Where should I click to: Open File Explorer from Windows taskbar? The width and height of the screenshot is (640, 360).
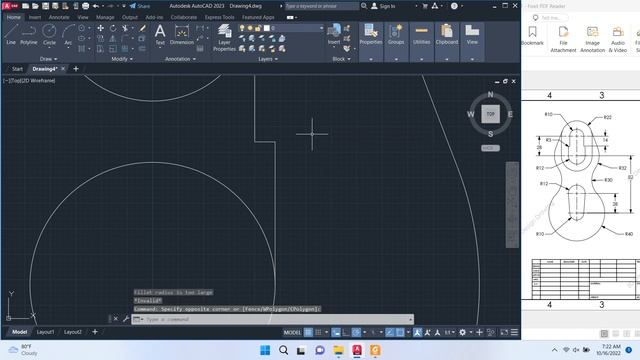pyautogui.click(x=338, y=350)
